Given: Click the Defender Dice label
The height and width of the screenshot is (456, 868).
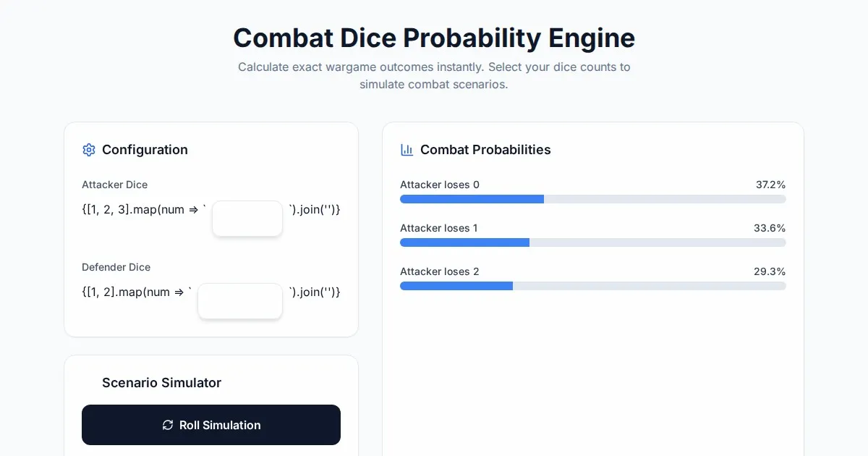Looking at the screenshot, I should (116, 267).
